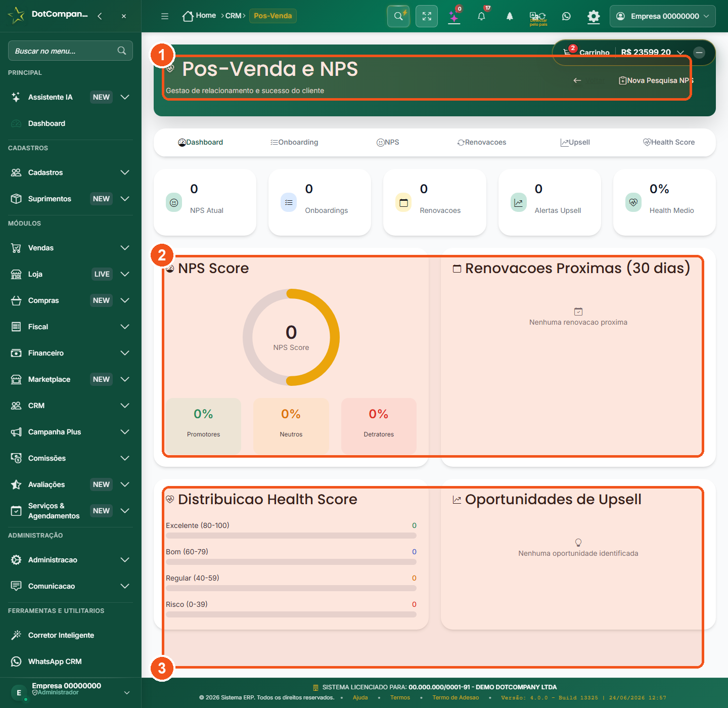Viewport: 728px width, 708px height.
Task: Switch to the NPS tab
Action: [388, 142]
